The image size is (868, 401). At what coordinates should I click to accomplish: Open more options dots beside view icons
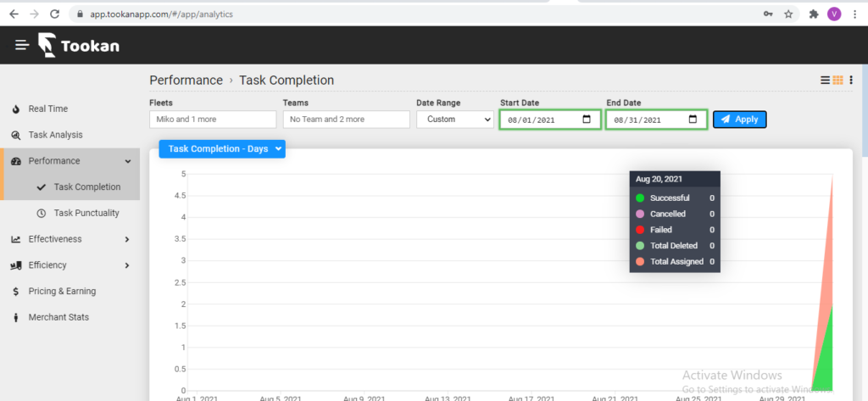(x=851, y=81)
